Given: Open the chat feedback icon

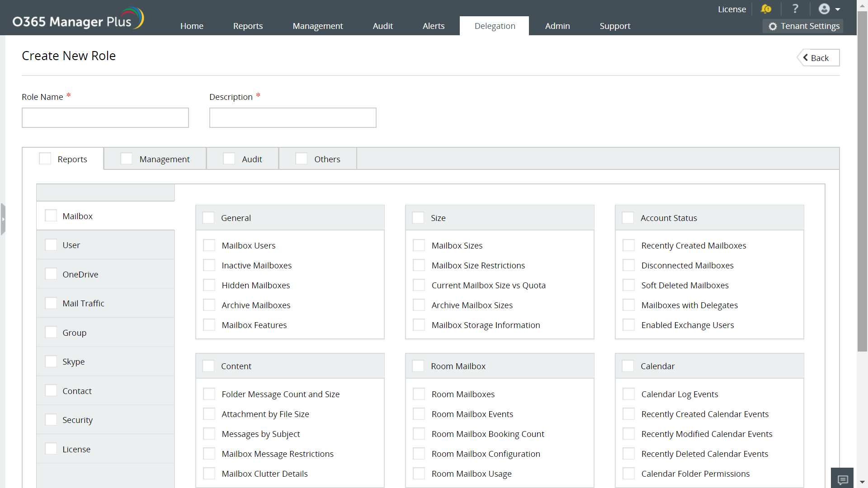Looking at the screenshot, I should pyautogui.click(x=842, y=479).
